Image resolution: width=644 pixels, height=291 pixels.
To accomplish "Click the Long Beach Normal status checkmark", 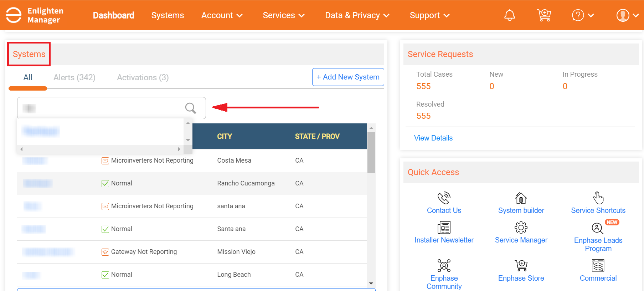I will [105, 275].
